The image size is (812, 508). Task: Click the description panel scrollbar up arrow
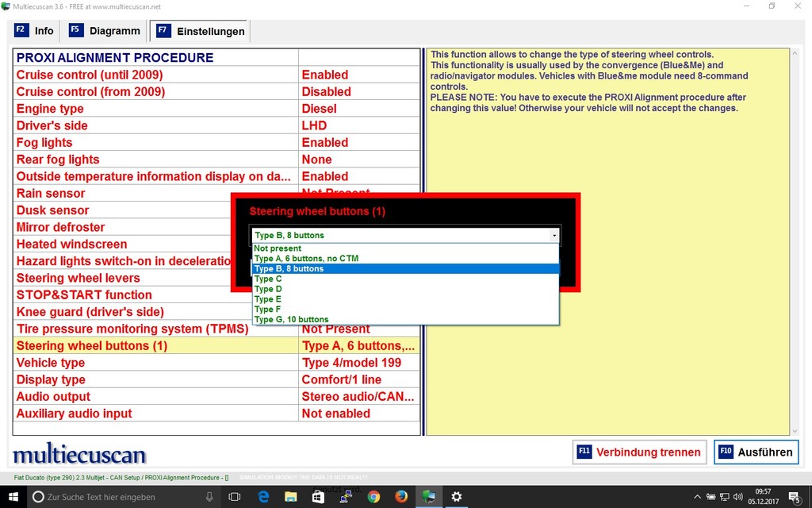pyautogui.click(x=795, y=53)
